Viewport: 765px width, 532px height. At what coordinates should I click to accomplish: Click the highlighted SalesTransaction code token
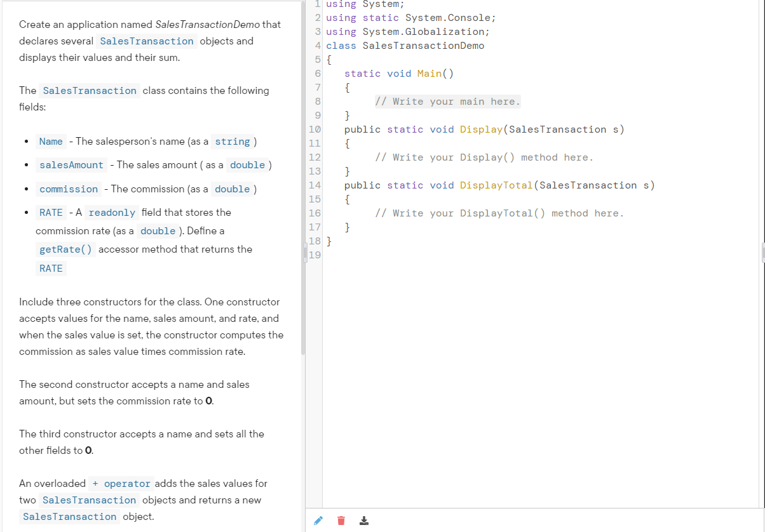click(x=147, y=41)
